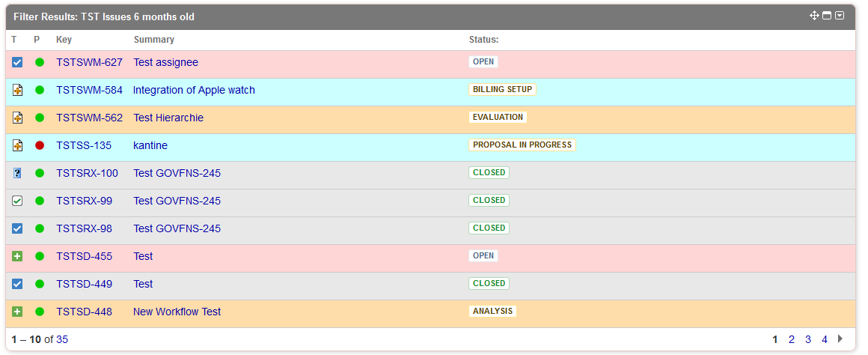
Task: Click the issue type icon for TSTSWM-584
Action: coord(17,90)
